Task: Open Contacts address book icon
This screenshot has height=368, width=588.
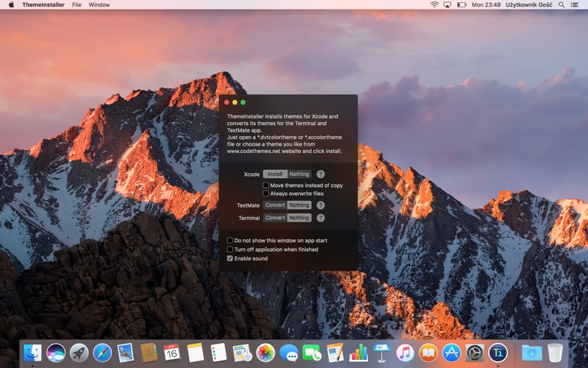Action: [149, 353]
